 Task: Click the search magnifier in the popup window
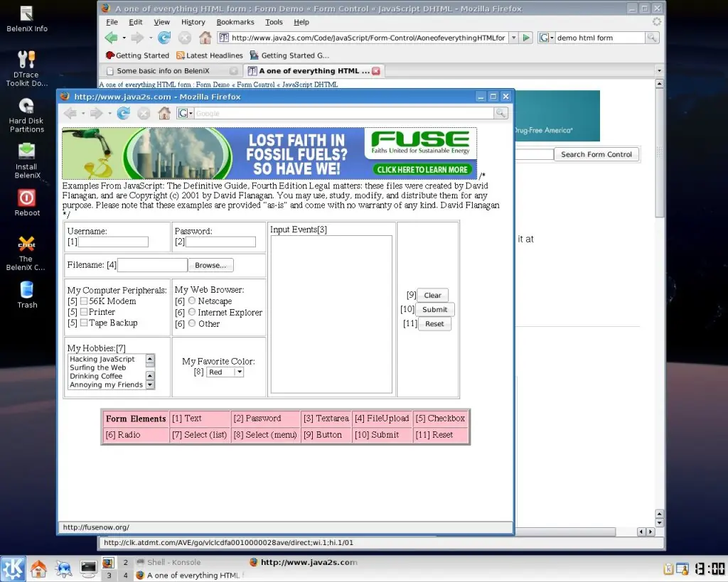(x=500, y=113)
